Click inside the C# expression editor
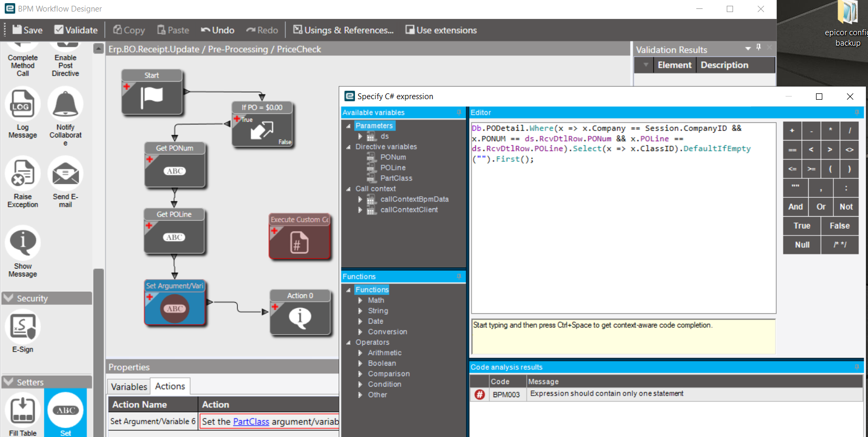 623,218
